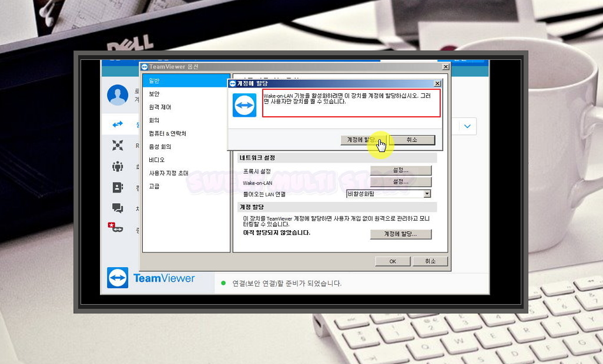
Task: Click the Wake-on-LAN label in network settings
Action: coord(257,183)
